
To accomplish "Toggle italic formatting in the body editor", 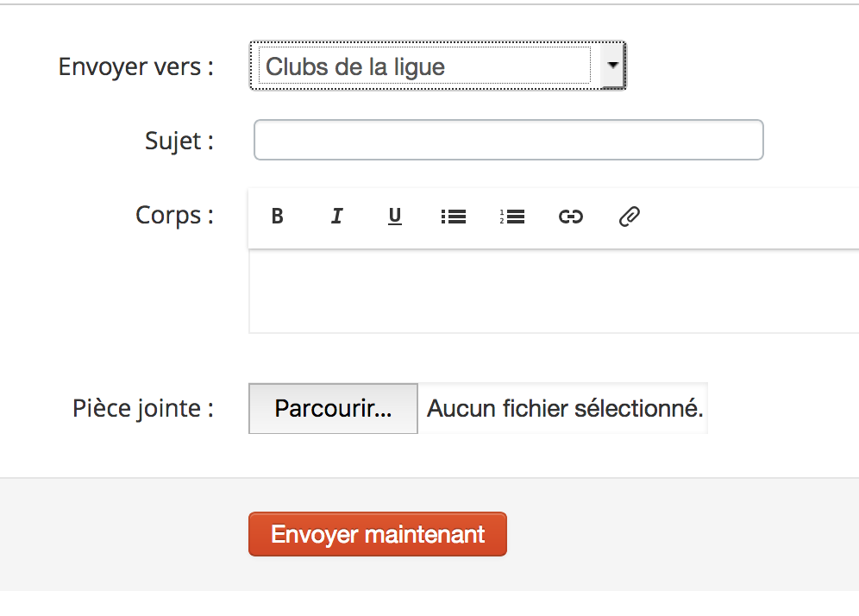I will pyautogui.click(x=336, y=217).
